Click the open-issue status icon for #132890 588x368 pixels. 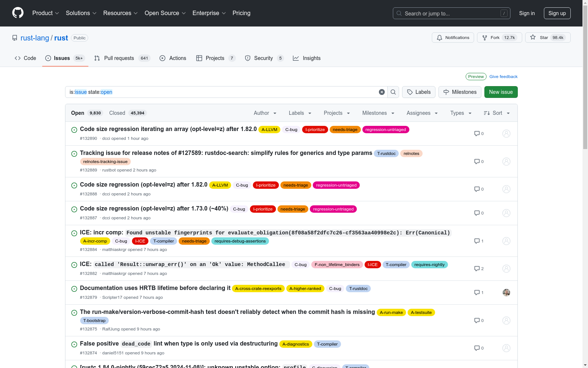[x=74, y=130]
